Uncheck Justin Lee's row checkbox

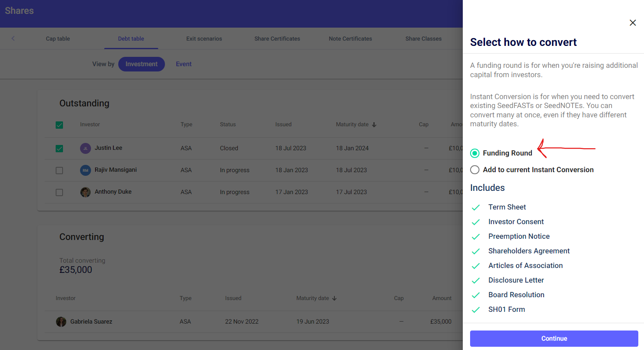coord(59,149)
